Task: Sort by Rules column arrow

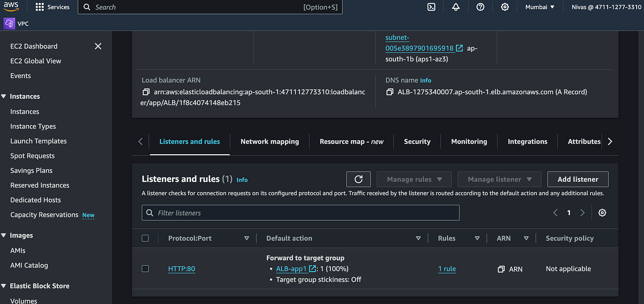Action: point(477,238)
